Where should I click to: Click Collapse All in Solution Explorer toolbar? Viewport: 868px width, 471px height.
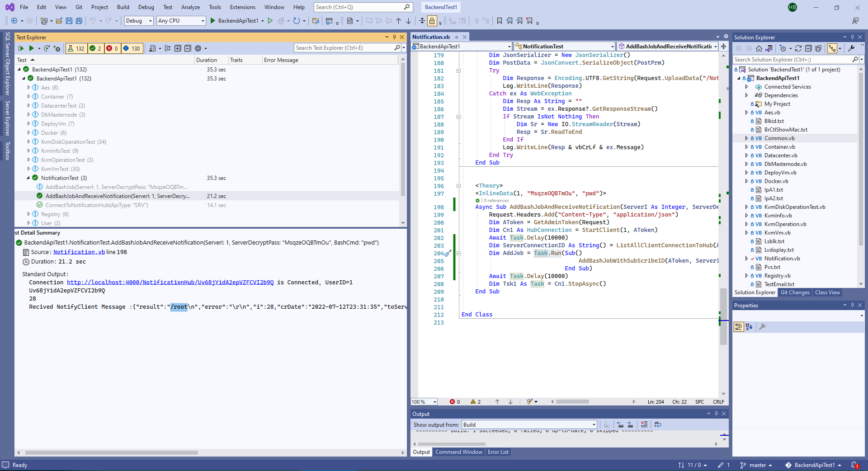tap(808, 48)
